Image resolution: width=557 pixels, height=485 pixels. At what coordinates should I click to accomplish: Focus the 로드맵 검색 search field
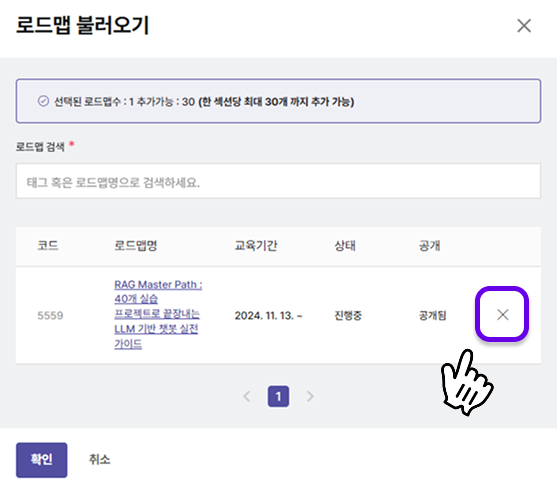(x=278, y=181)
